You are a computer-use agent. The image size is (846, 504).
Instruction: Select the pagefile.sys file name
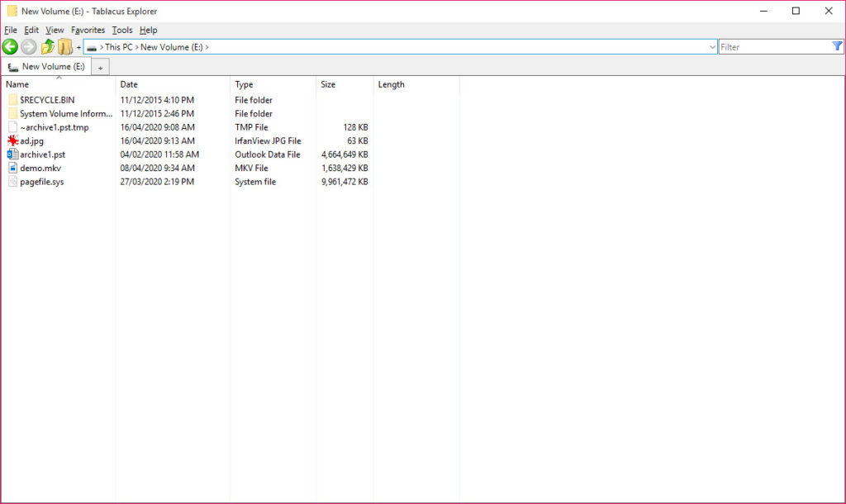pyautogui.click(x=41, y=182)
